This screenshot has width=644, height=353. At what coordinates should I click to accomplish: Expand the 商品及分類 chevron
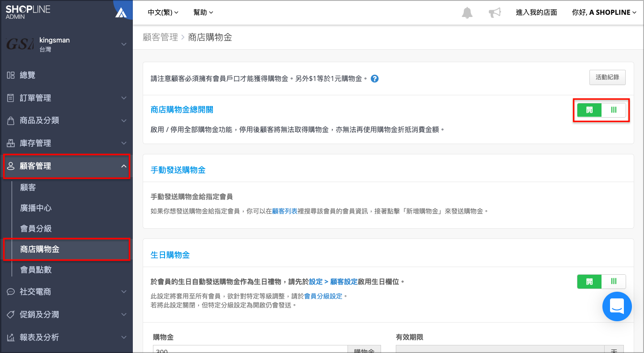(x=124, y=121)
